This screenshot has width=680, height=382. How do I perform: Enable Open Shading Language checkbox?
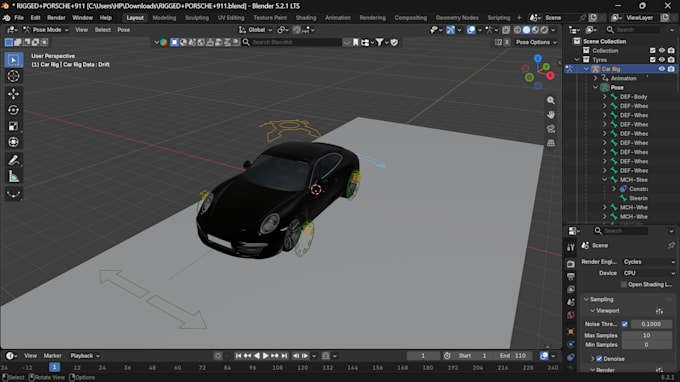[624, 284]
